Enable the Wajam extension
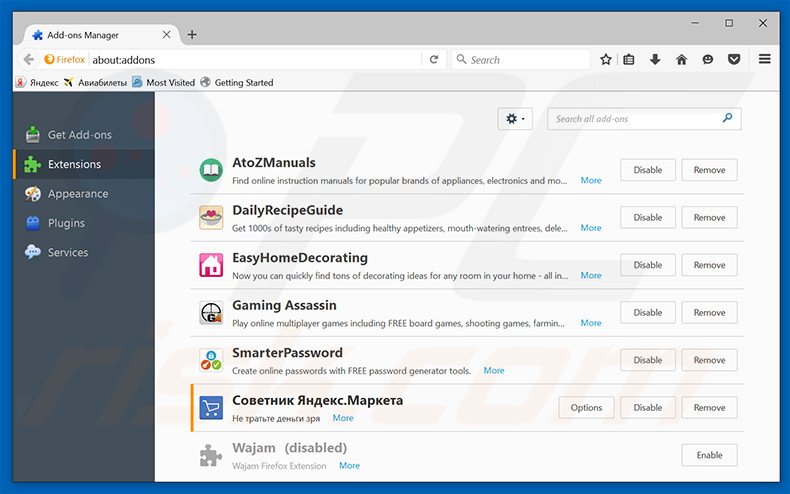Image resolution: width=790 pixels, height=494 pixels. pyautogui.click(x=709, y=455)
